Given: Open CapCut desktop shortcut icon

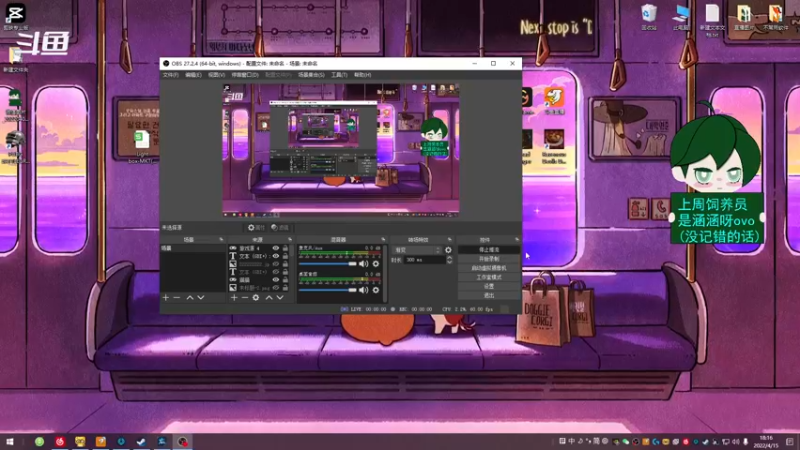Looking at the screenshot, I should click(15, 15).
